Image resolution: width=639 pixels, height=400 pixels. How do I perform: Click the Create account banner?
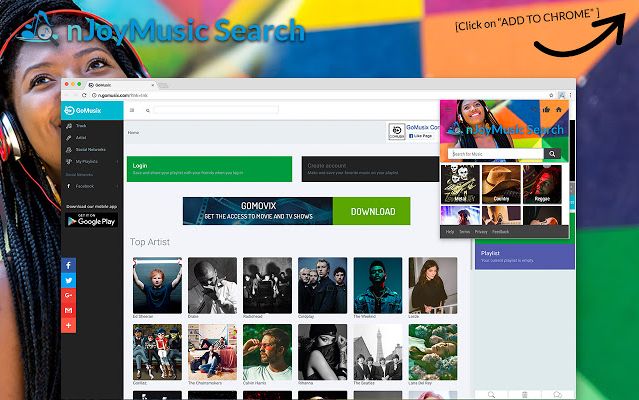coord(370,169)
